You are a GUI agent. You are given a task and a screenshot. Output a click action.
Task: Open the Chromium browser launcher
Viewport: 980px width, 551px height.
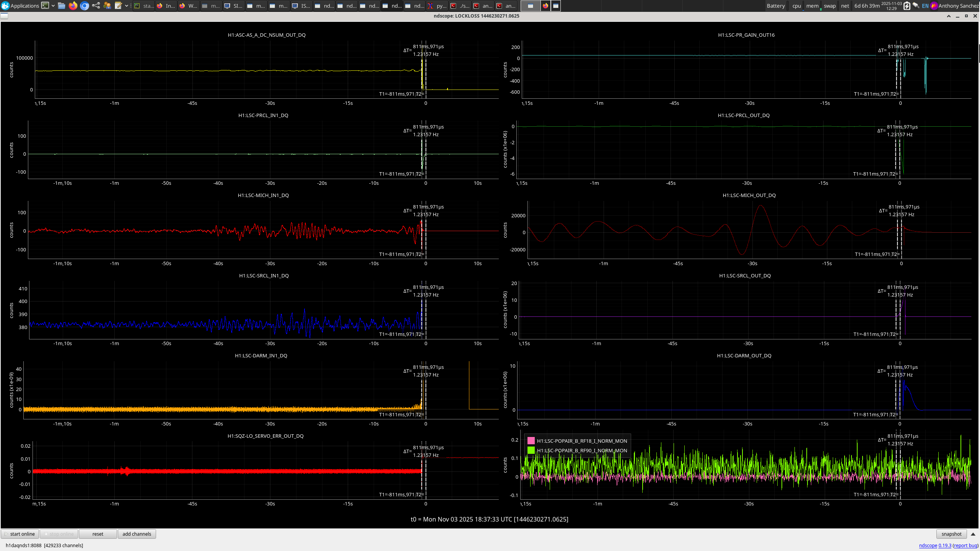click(x=85, y=5)
